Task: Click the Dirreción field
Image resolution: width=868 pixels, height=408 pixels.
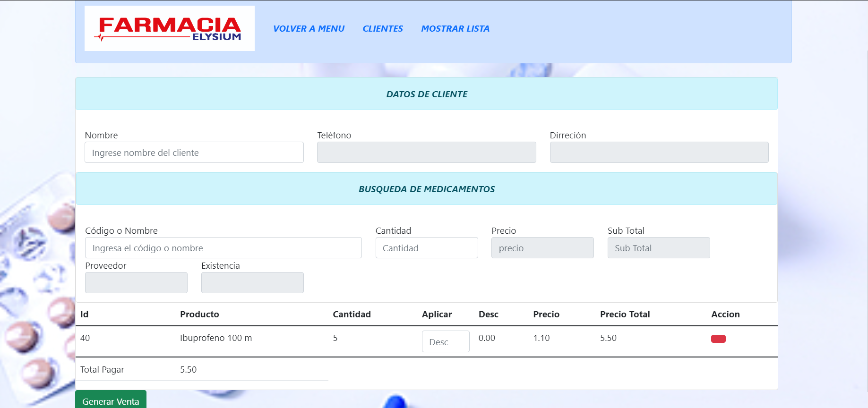Action: click(x=659, y=153)
